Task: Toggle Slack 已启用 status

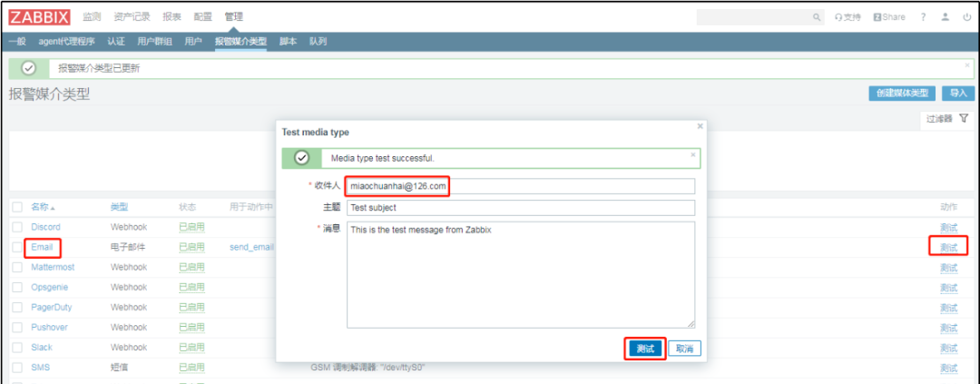Action: click(x=191, y=347)
